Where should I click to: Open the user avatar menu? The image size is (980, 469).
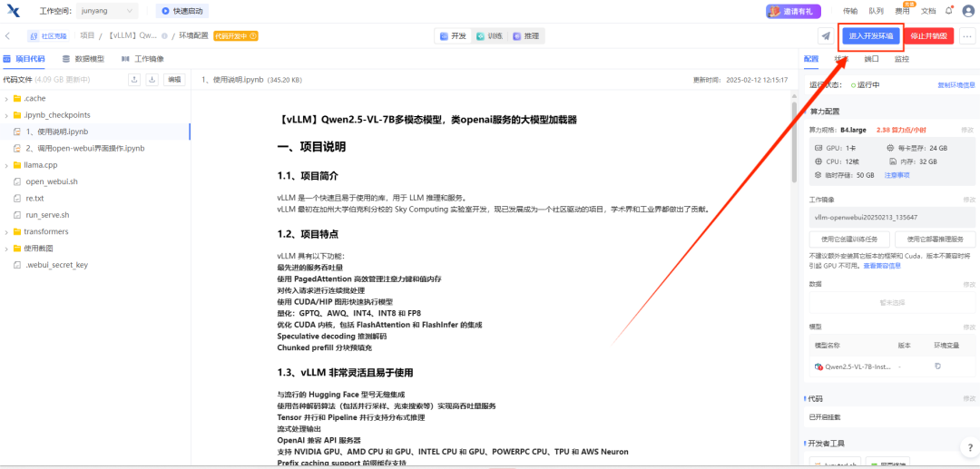969,11
